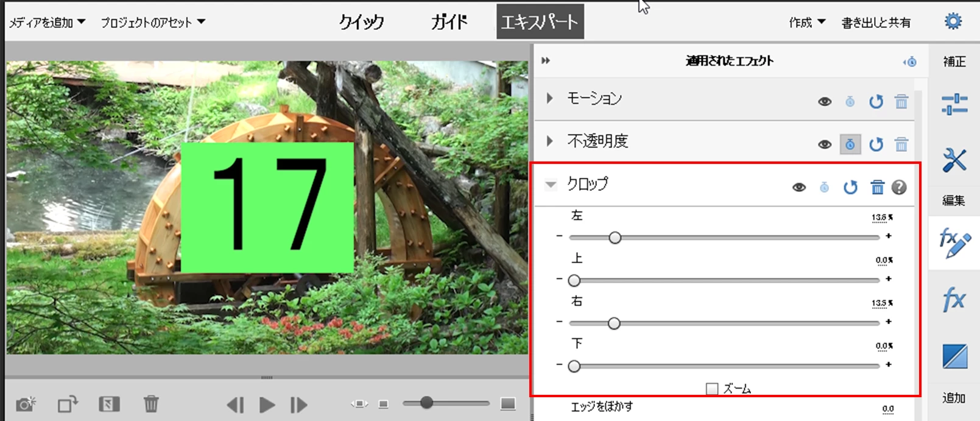Toggle animation stopwatch for モーション
Screen dimensions: 980x421
(x=850, y=102)
